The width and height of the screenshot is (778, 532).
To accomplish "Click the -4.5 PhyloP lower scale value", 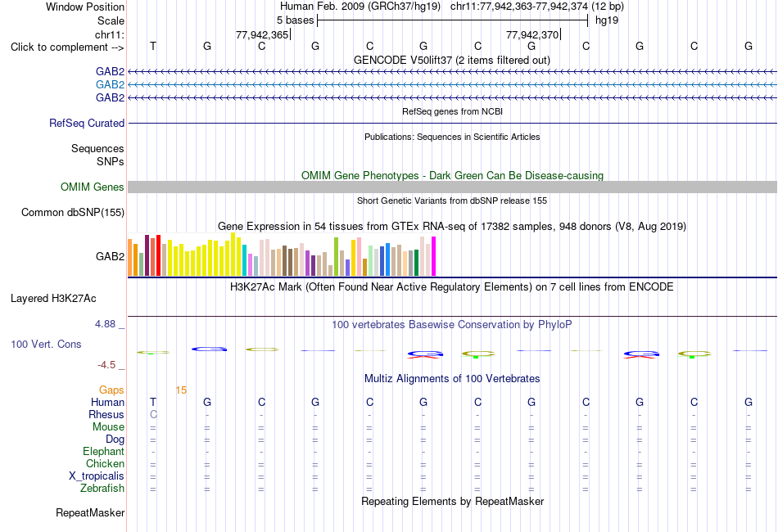I will pyautogui.click(x=106, y=365).
